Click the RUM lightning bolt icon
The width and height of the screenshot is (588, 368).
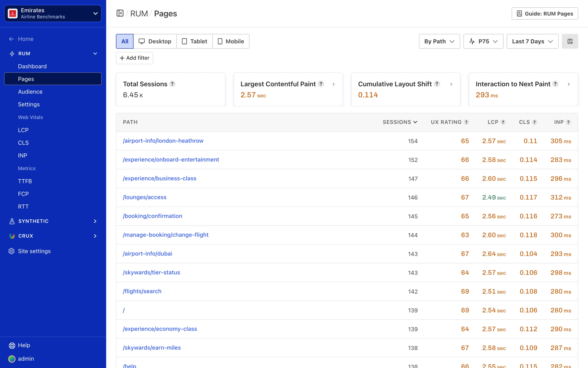pyautogui.click(x=12, y=53)
